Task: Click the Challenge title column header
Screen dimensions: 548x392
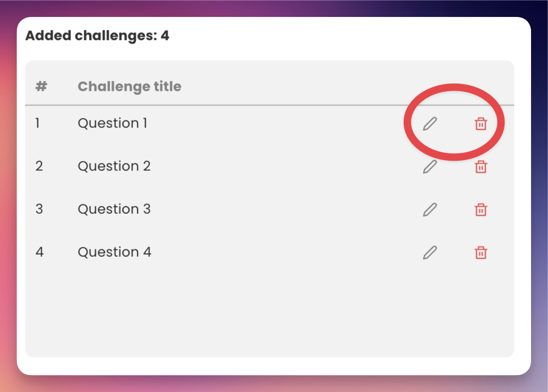Action: point(129,86)
